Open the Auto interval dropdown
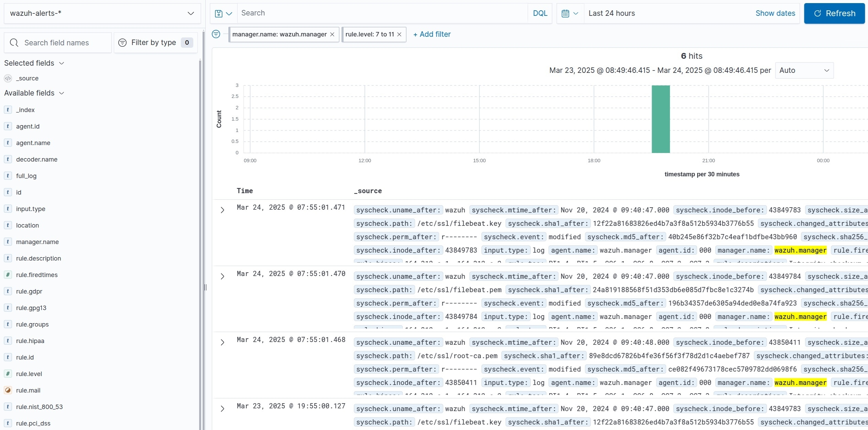Viewport: 868px width, 430px height. point(804,70)
